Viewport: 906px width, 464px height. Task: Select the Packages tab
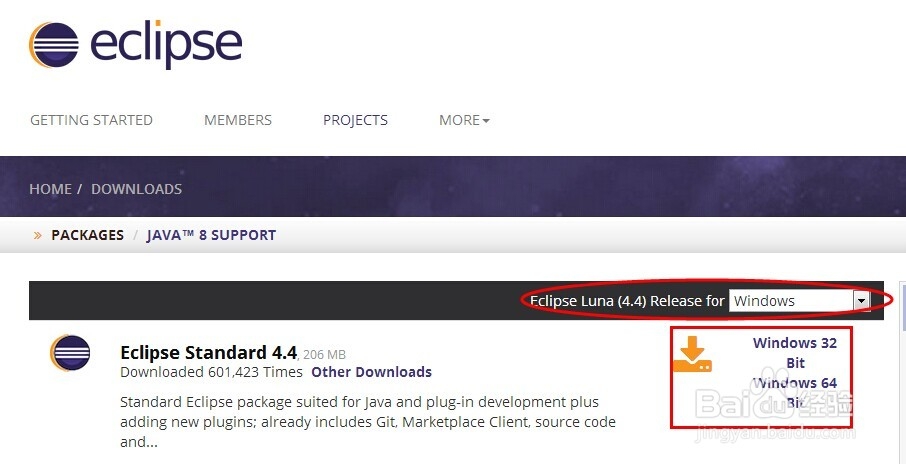click(87, 235)
